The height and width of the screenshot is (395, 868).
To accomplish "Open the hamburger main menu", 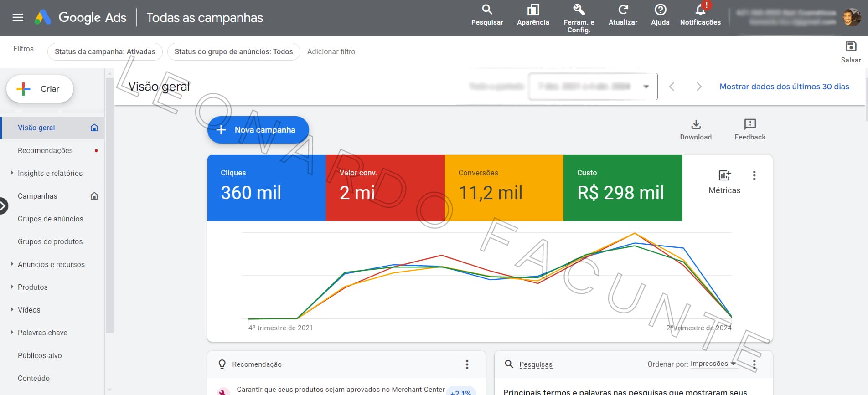I will (18, 17).
